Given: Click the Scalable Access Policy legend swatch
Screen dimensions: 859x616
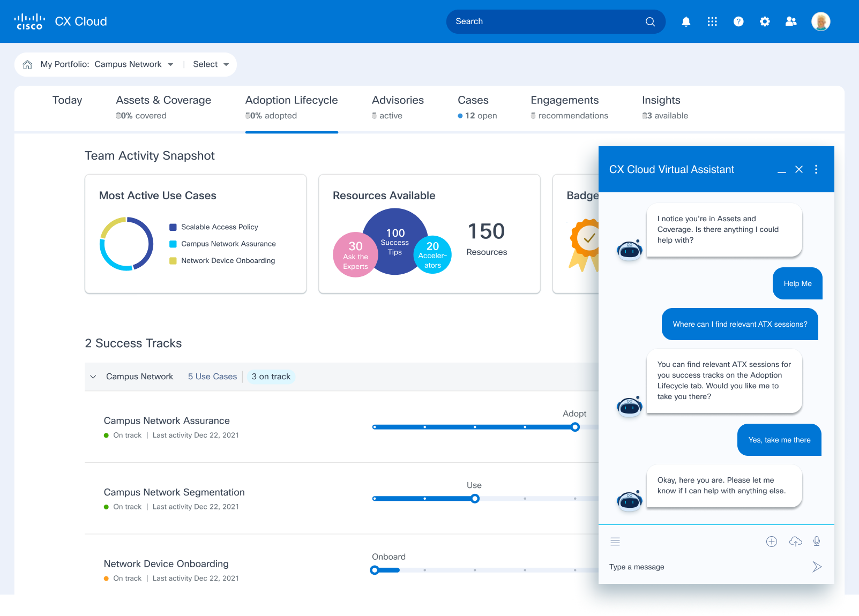Looking at the screenshot, I should coord(173,227).
